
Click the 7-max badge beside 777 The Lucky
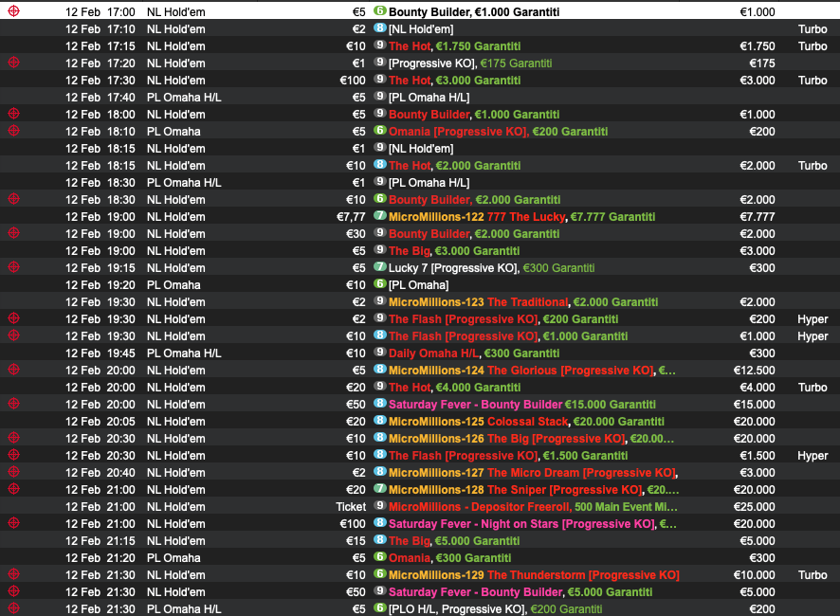coord(380,216)
